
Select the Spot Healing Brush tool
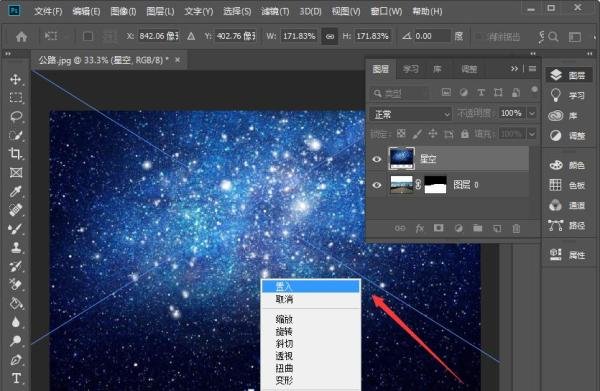click(x=16, y=210)
